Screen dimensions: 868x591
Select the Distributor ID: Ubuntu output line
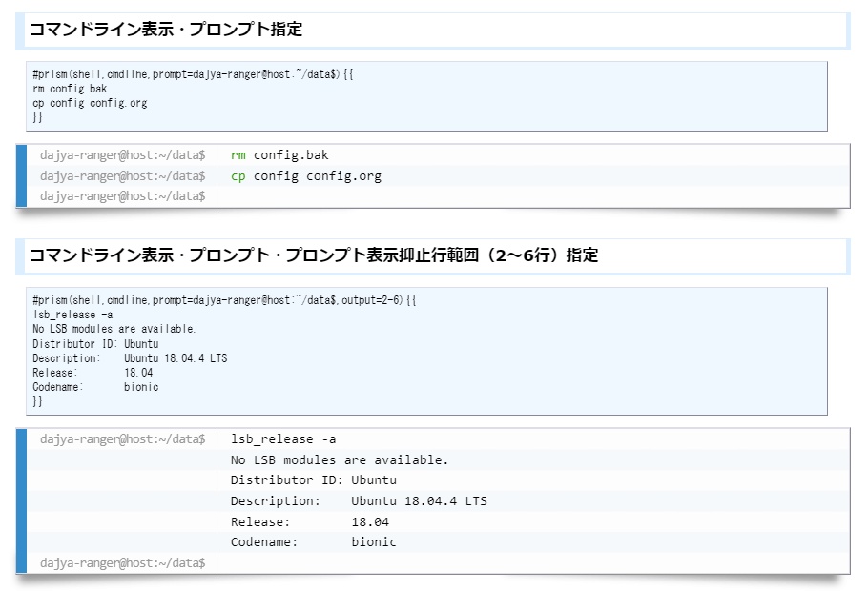(x=95, y=343)
